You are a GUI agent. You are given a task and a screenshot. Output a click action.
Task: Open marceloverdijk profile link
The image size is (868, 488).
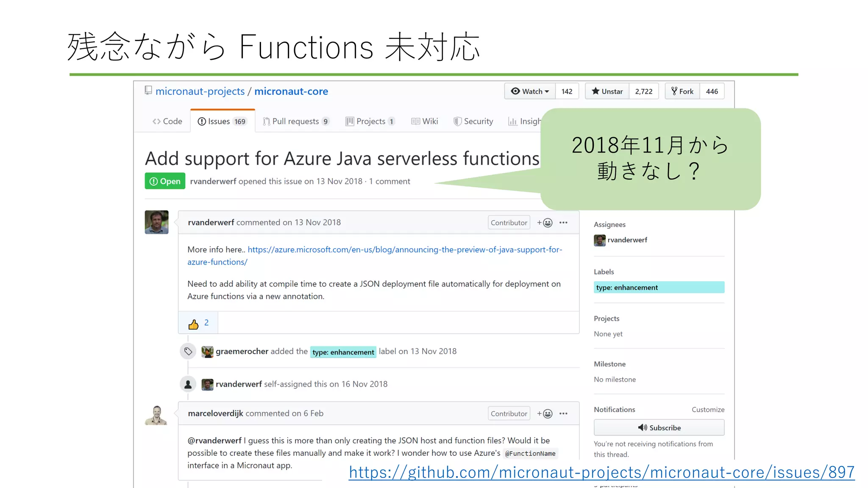click(x=215, y=413)
